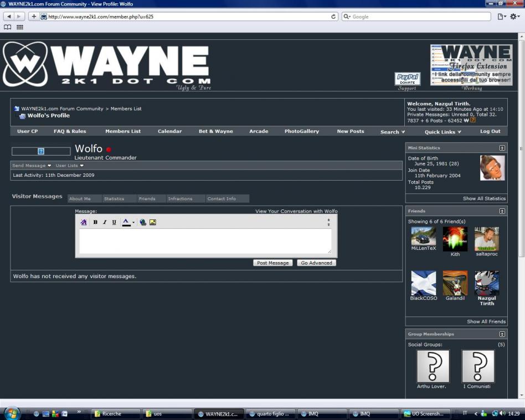This screenshot has width=525, height=420.
Task: Expand the Search dropdown in navbar
Action: pos(393,132)
